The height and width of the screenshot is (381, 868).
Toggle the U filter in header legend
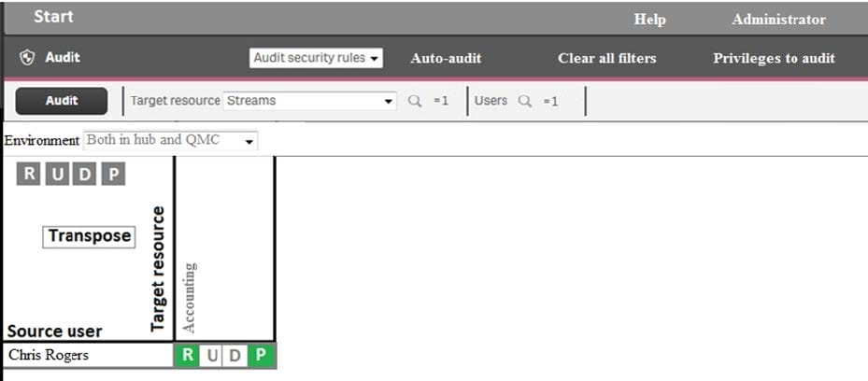[x=57, y=174]
